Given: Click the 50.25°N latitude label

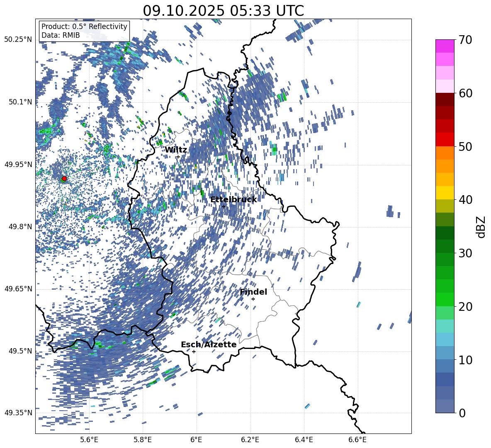Looking at the screenshot, I should 18,40.
